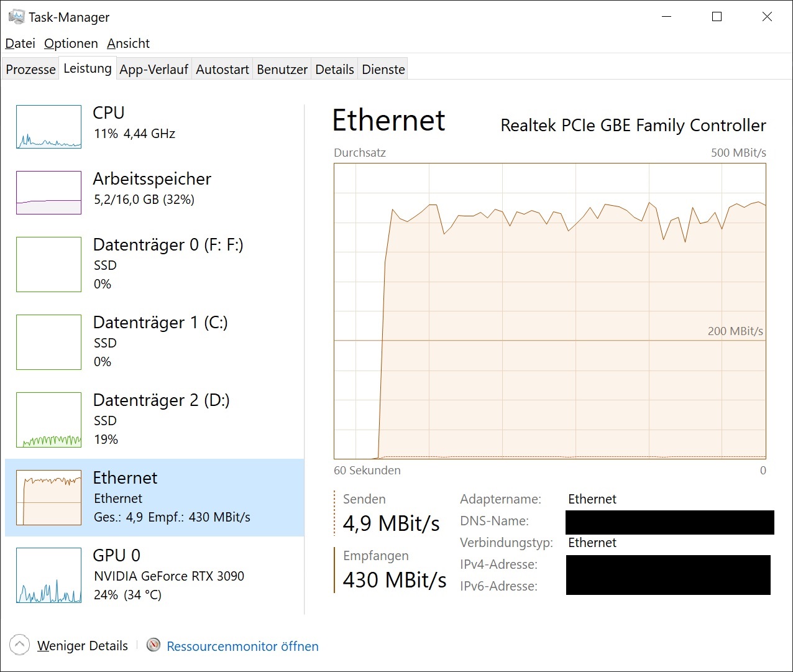Select the GPU 0 entry label
The height and width of the screenshot is (672, 793).
click(x=117, y=555)
